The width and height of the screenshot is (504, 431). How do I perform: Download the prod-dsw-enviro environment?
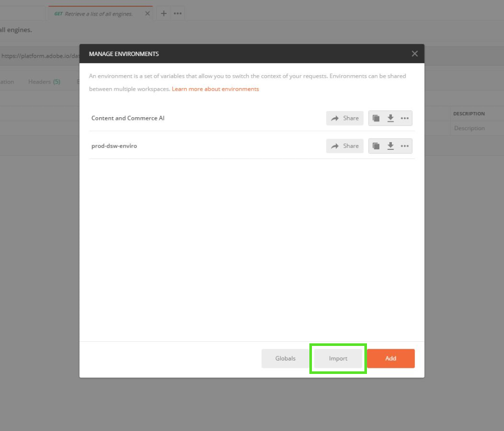point(390,146)
